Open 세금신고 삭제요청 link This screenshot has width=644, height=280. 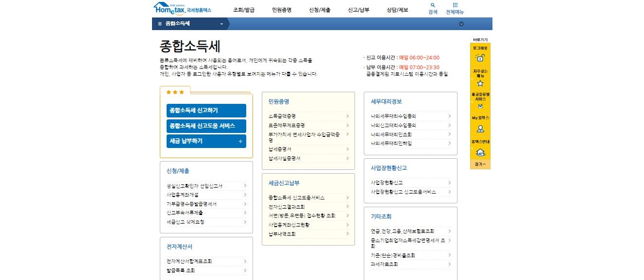tap(186, 222)
